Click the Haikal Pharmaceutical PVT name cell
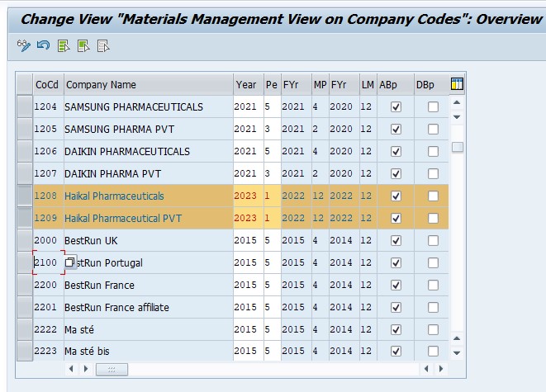The image size is (546, 392). click(149, 218)
